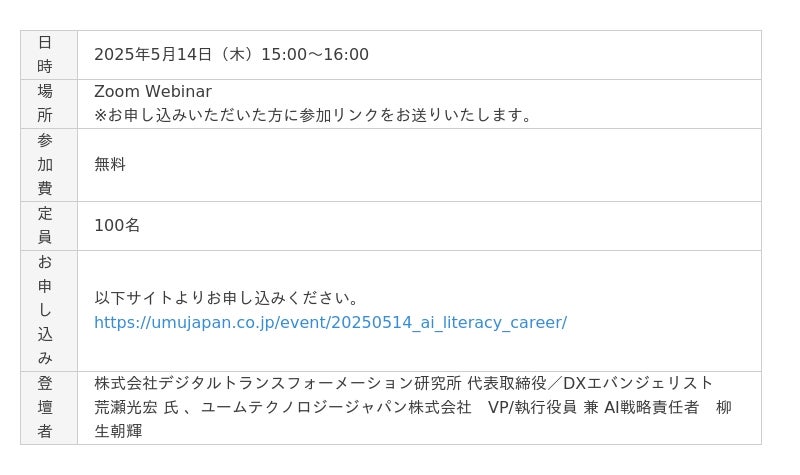Click the 株式会社デジタルトランスフォーメーション研究所 speaker line

[278, 383]
